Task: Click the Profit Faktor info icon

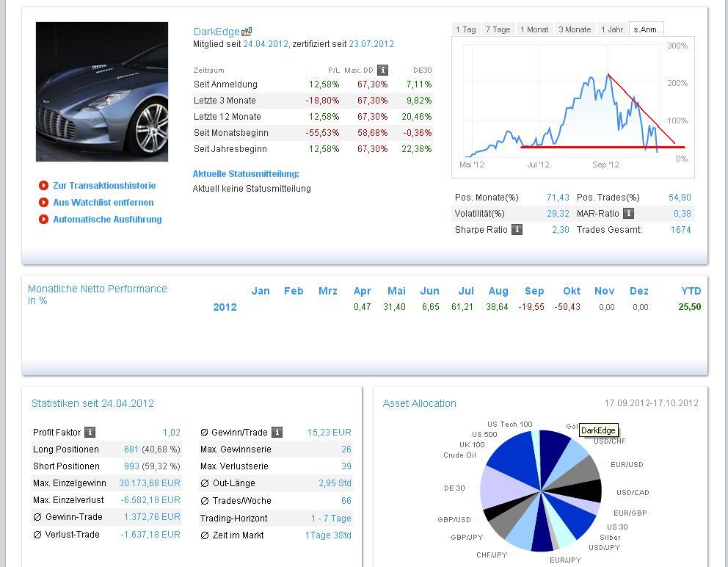Action: 90,433
